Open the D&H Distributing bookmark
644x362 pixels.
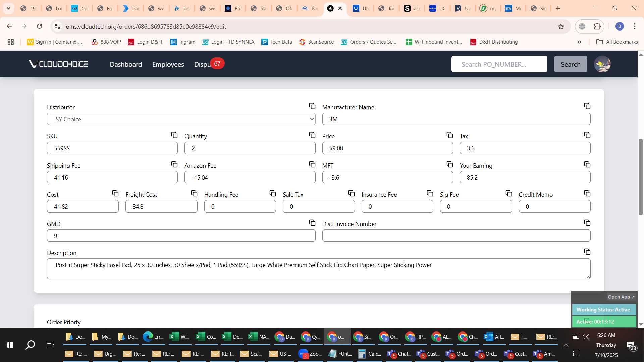[494, 42]
